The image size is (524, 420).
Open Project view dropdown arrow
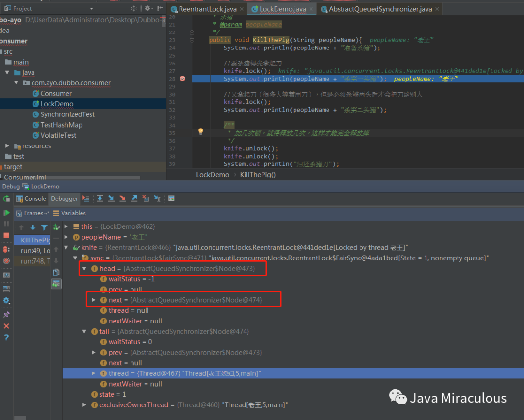click(x=92, y=9)
